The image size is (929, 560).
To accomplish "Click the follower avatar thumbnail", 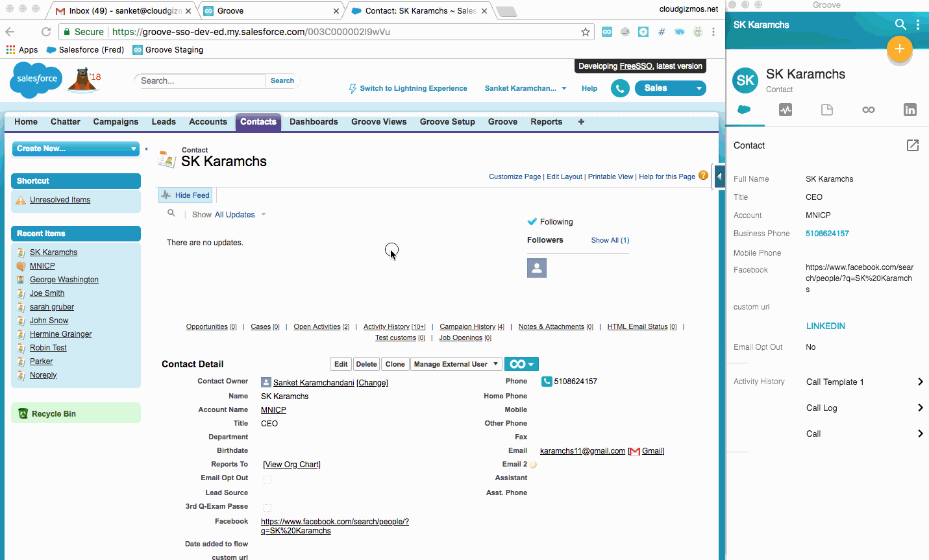I will tap(537, 268).
